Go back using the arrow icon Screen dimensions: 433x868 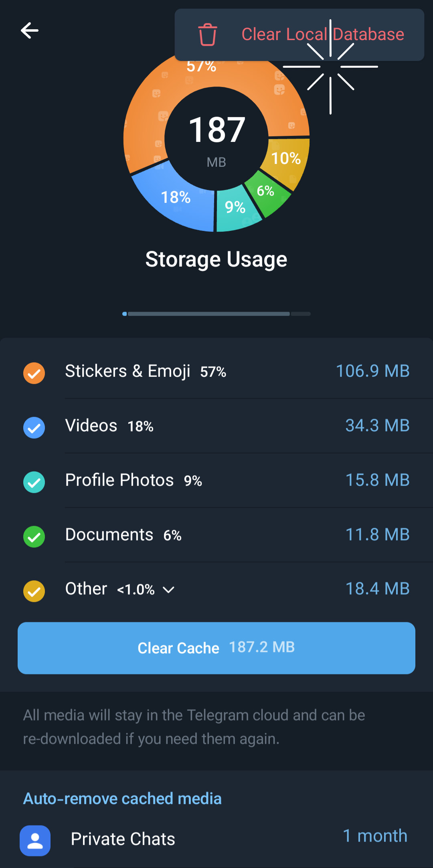click(x=30, y=30)
